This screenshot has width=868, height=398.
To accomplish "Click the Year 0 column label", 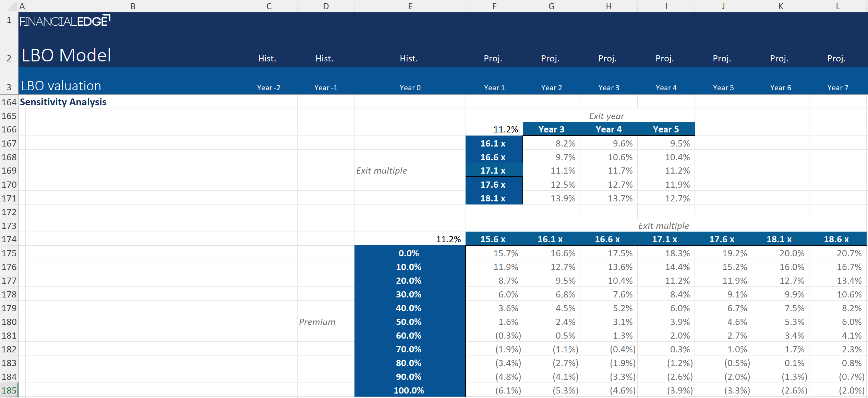I will (x=410, y=88).
